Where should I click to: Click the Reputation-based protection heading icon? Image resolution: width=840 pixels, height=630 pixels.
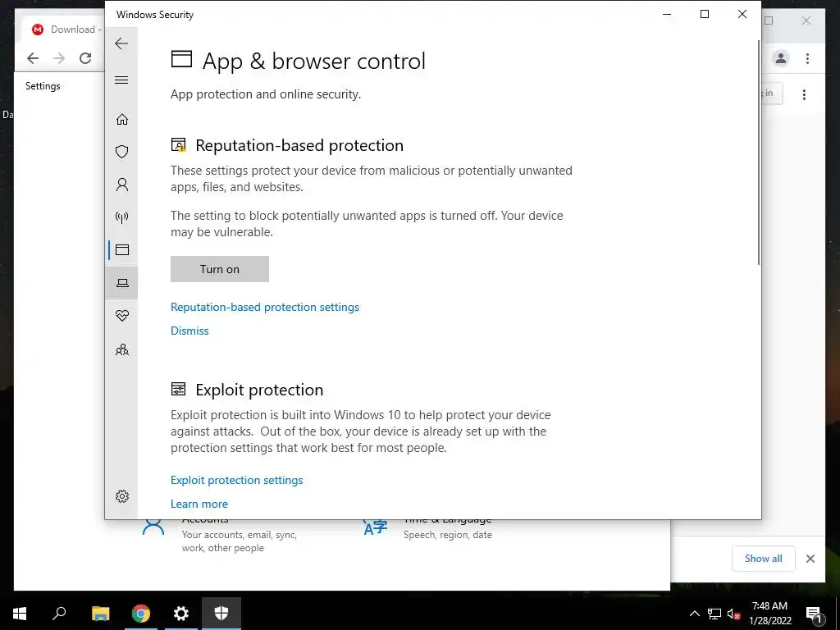[178, 145]
